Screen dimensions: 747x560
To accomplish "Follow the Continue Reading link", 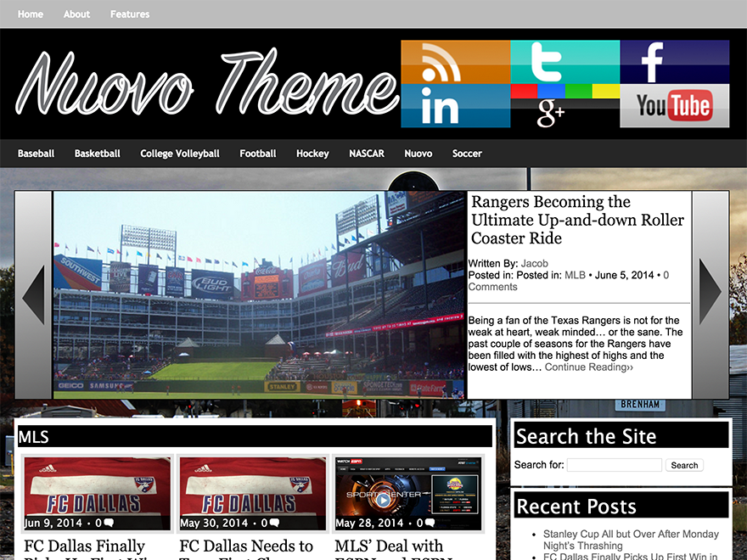I will [x=588, y=367].
